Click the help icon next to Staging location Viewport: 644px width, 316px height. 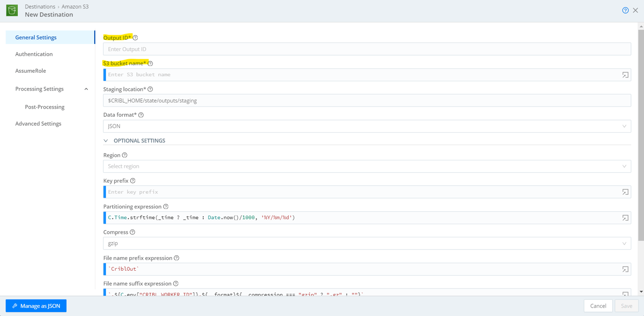(150, 89)
